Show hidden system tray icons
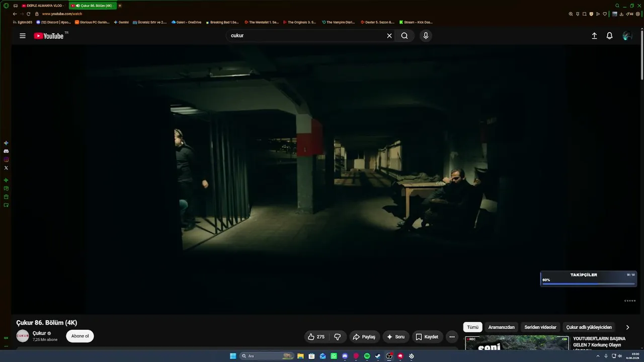This screenshot has height=362, width=644. click(x=598, y=356)
